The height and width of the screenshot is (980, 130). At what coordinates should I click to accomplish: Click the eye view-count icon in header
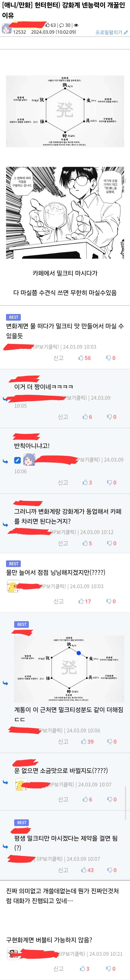coord(76,25)
